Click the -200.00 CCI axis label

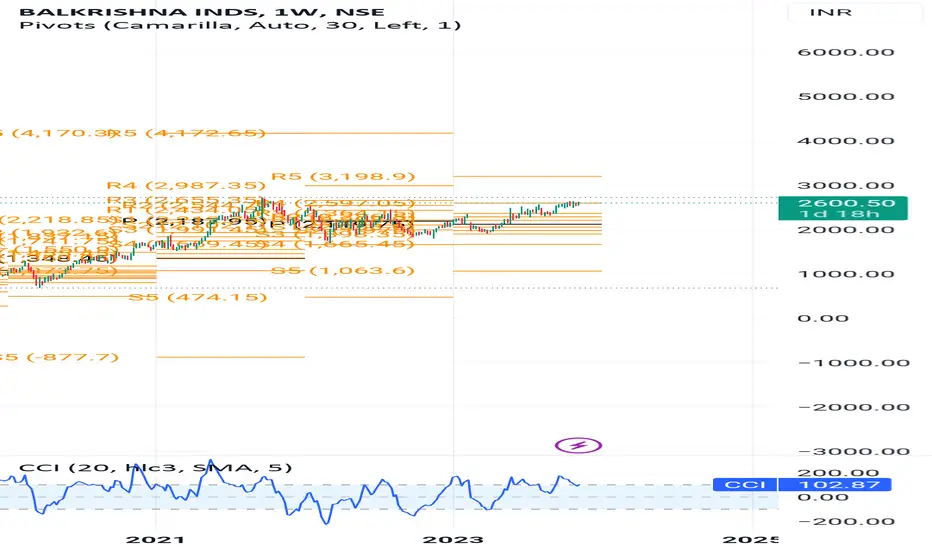tap(846, 522)
